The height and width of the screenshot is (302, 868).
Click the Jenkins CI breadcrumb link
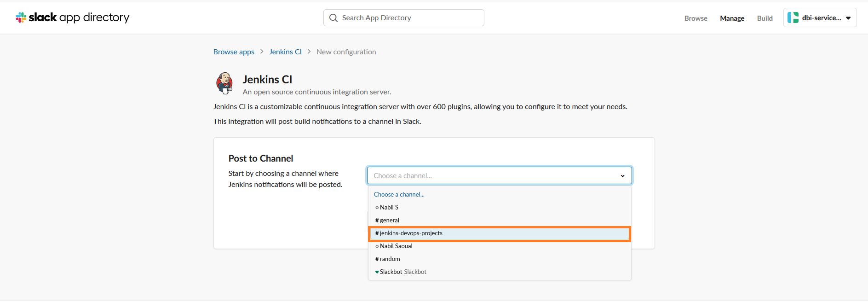[285, 52]
